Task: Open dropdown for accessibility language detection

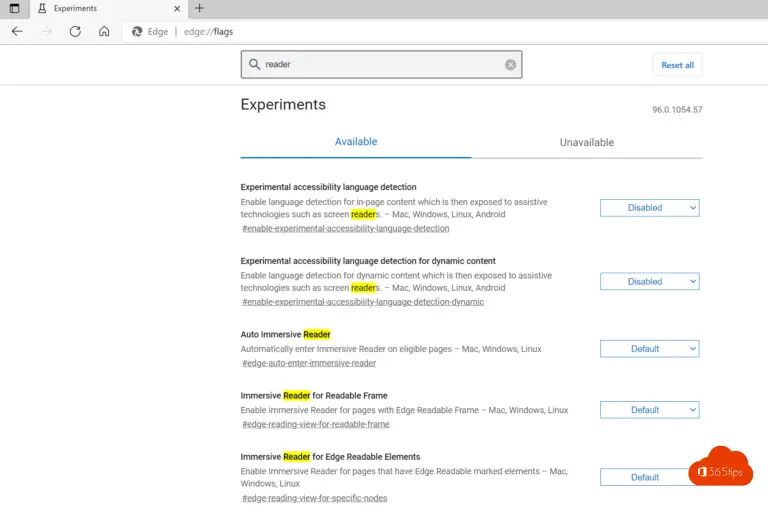Action: (x=649, y=208)
